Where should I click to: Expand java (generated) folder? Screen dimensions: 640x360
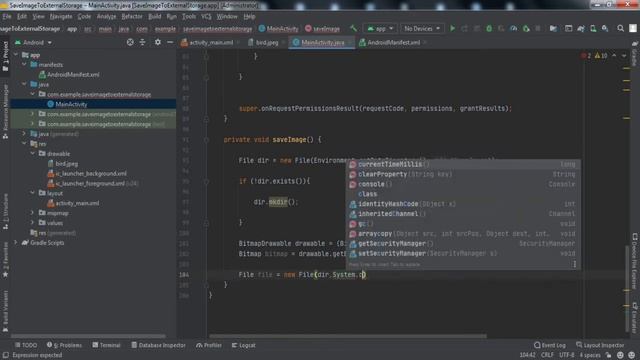pos(24,133)
